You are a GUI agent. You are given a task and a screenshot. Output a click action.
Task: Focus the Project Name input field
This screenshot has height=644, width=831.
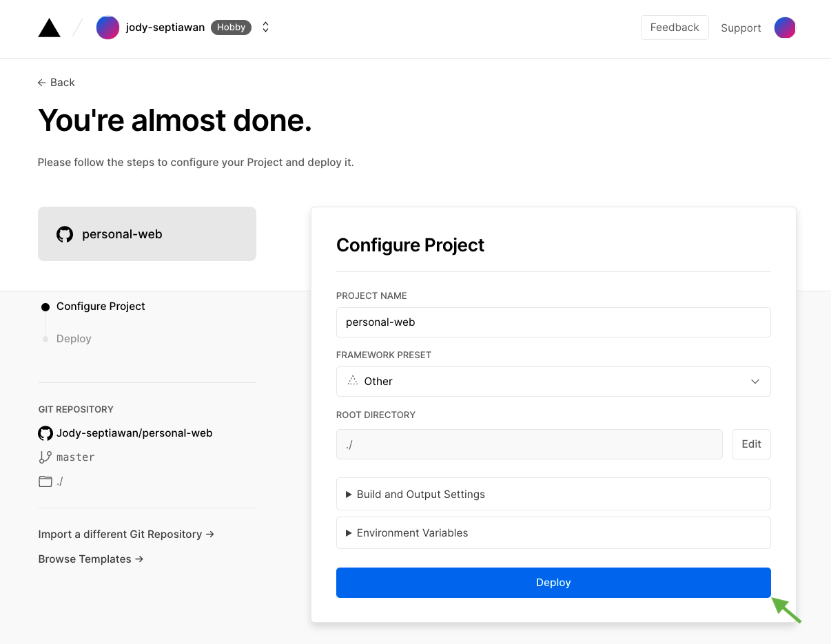pos(553,322)
